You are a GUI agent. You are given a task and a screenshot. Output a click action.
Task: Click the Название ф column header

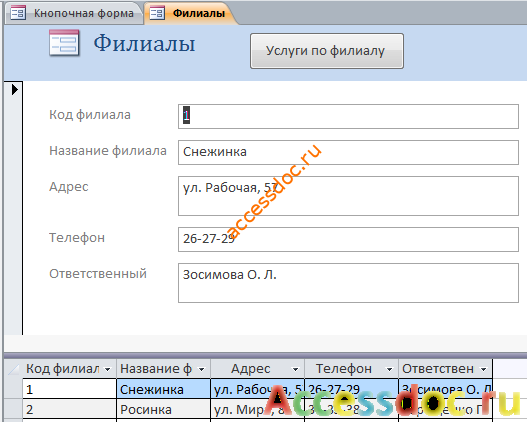pyautogui.click(x=163, y=369)
